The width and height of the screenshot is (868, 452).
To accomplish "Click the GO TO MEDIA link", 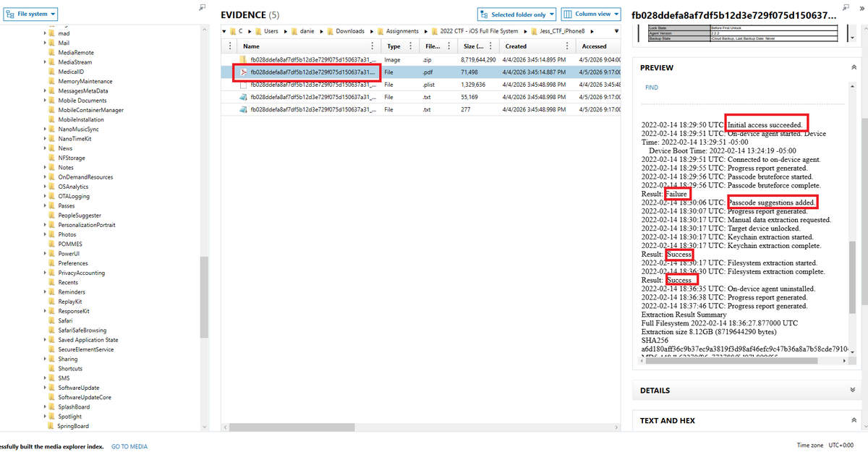I will click(129, 446).
